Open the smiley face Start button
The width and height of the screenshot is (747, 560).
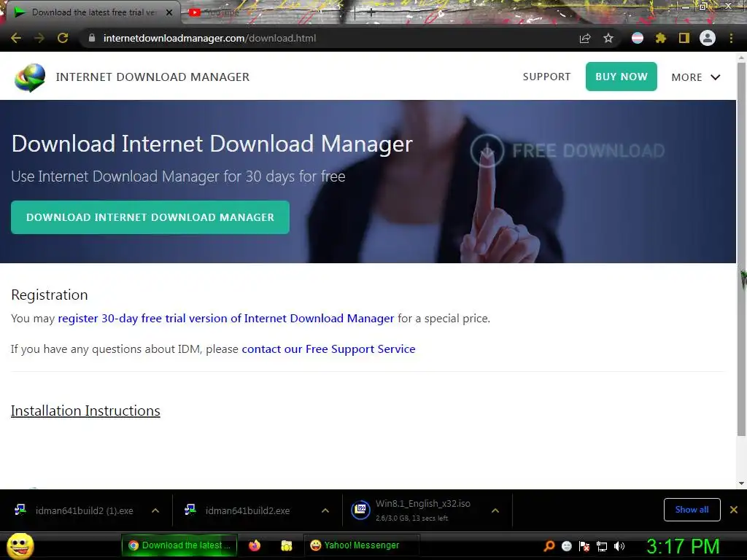click(x=20, y=545)
